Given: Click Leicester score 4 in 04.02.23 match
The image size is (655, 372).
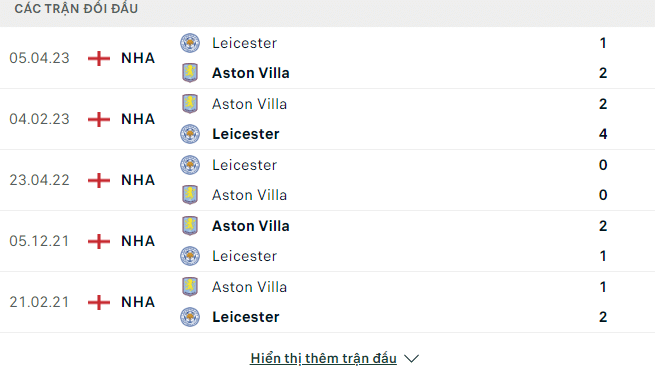Looking at the screenshot, I should pyautogui.click(x=603, y=134).
